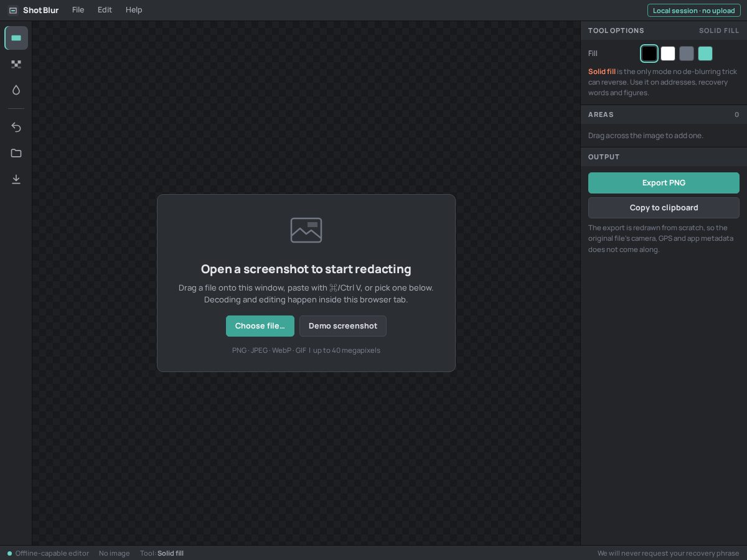Pick the gray fill swatch
Screen dimensions: 747x560
[x=687, y=54]
